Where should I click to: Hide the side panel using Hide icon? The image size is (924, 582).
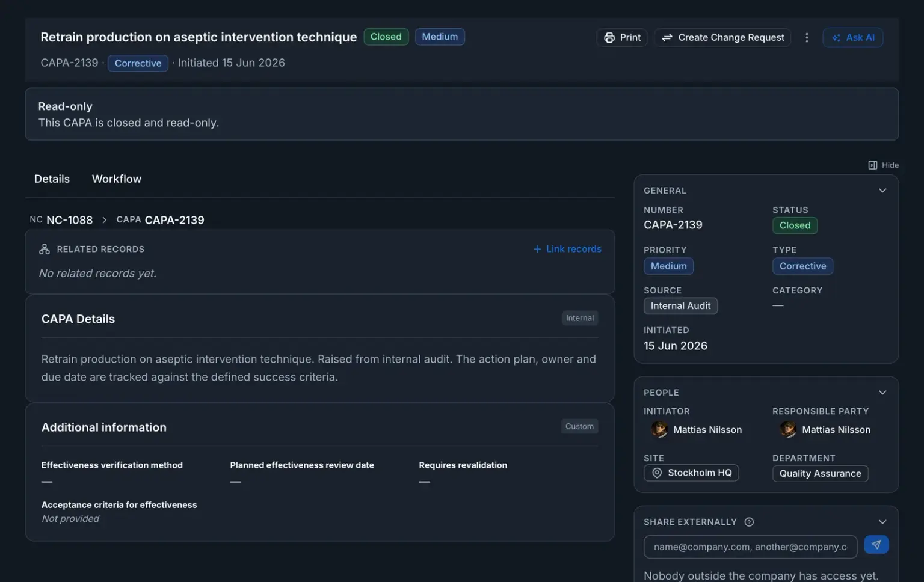(872, 165)
